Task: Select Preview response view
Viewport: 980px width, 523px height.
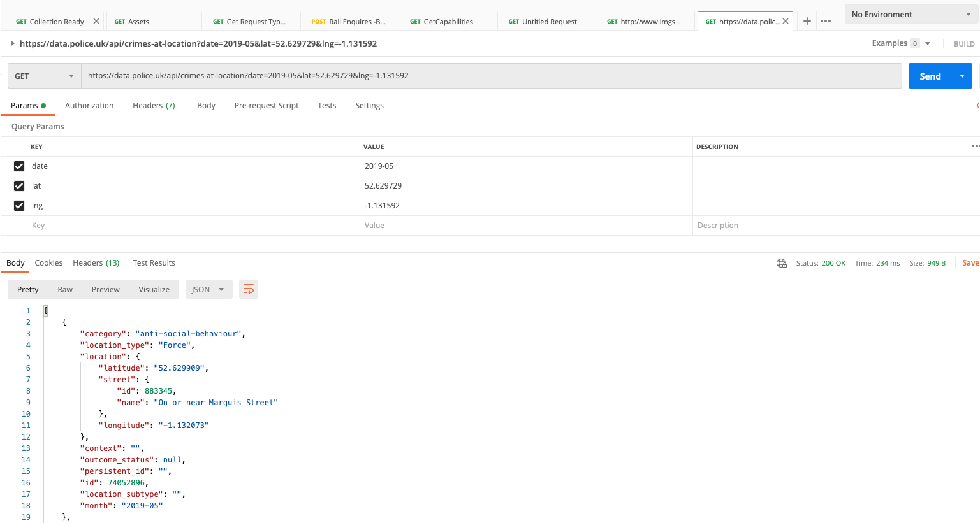Action: pyautogui.click(x=106, y=289)
